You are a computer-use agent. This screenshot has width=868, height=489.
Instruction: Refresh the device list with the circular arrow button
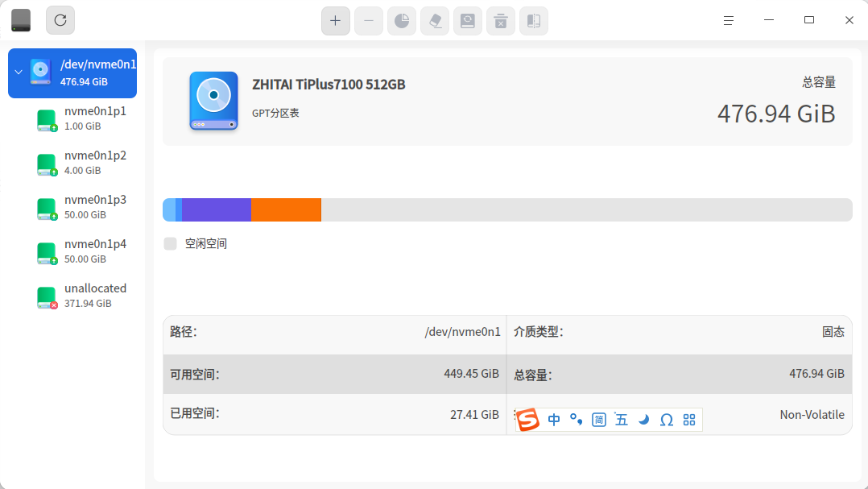click(x=60, y=20)
